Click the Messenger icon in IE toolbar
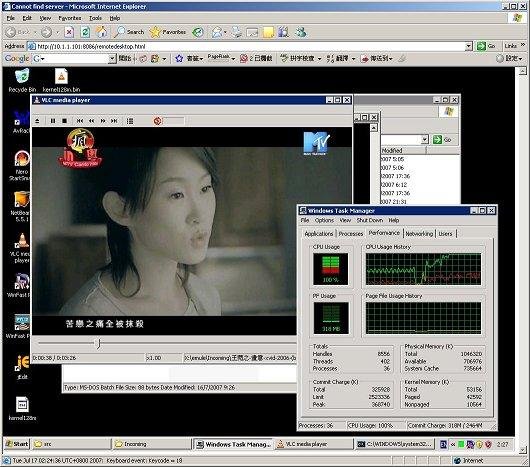Image resolution: width=530 pixels, height=467 pixels. pos(300,32)
